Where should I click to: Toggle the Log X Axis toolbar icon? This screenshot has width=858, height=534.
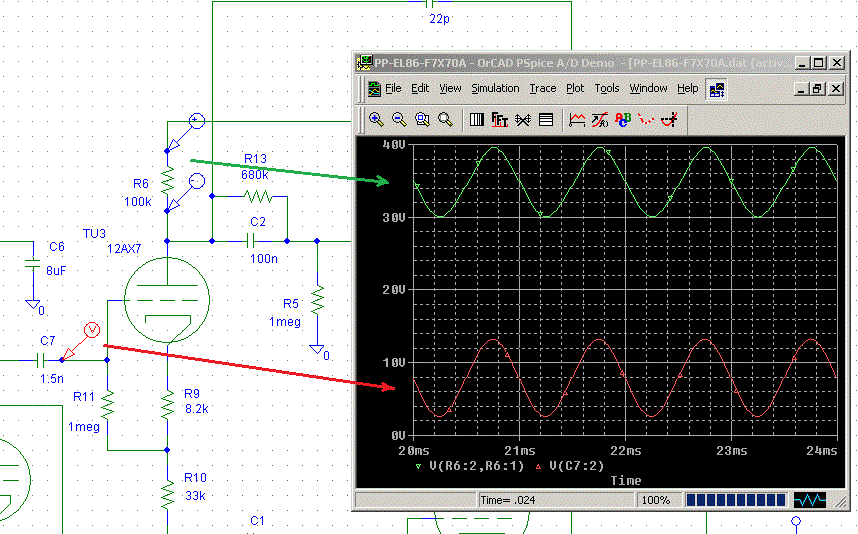pyautogui.click(x=477, y=119)
